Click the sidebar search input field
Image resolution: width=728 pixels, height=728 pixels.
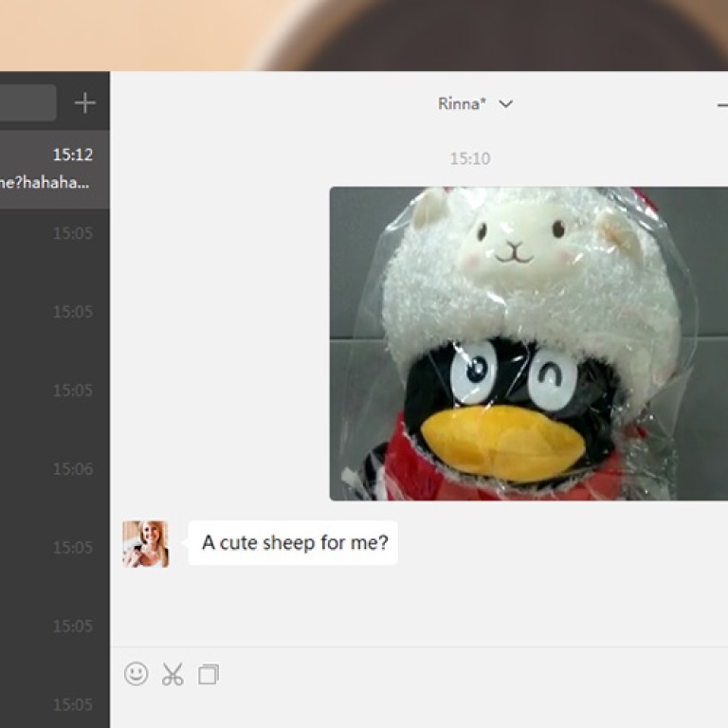pyautogui.click(x=27, y=102)
